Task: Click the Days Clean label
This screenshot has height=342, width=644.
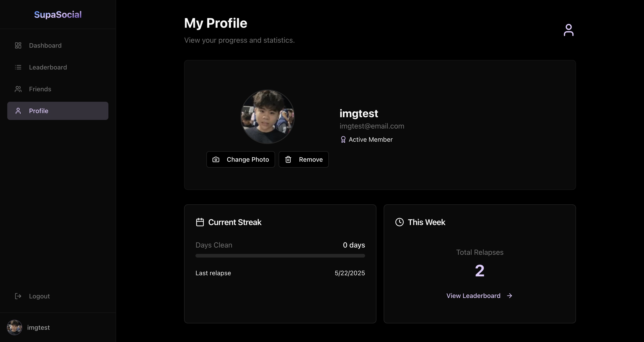Action: click(x=214, y=245)
